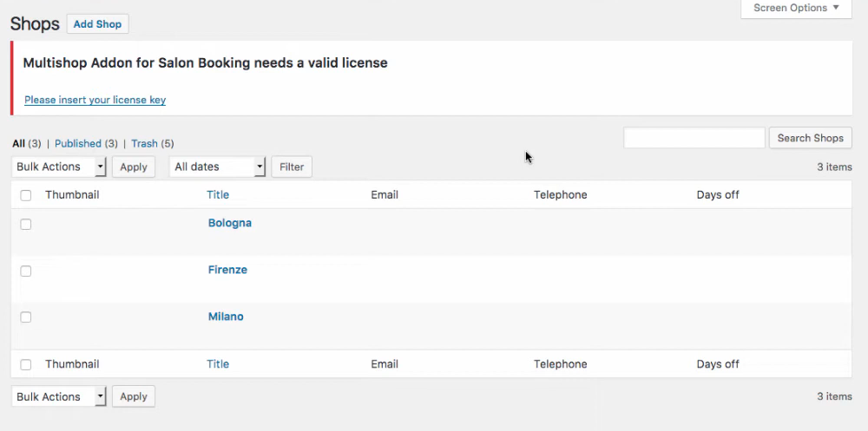Filter by Published shops
868x431 pixels.
pyautogui.click(x=78, y=144)
